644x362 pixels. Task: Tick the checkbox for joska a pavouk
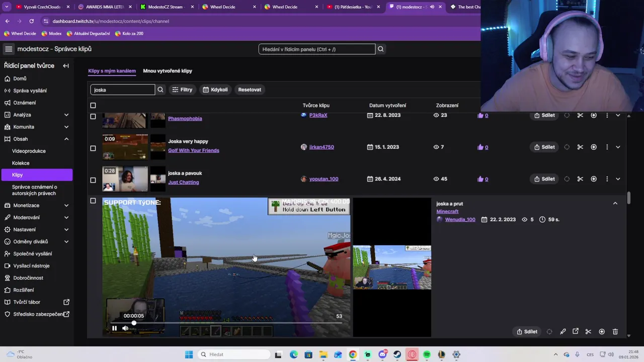93,180
